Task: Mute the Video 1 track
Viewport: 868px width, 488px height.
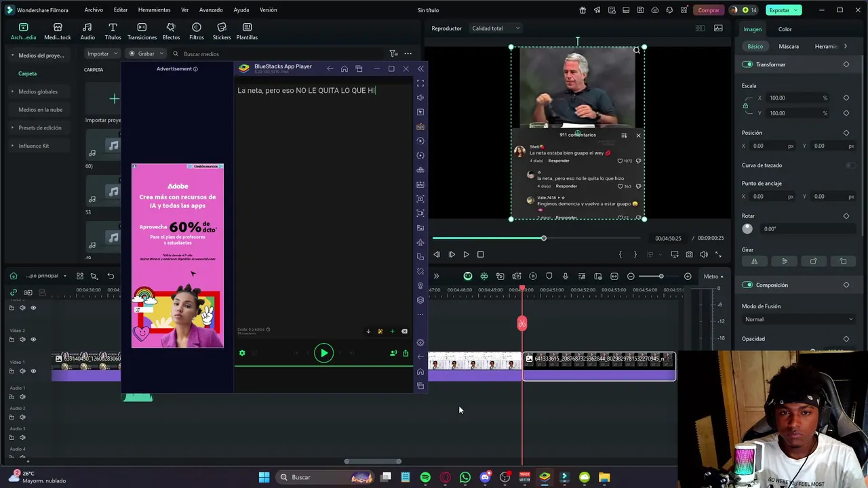Action: [x=22, y=371]
